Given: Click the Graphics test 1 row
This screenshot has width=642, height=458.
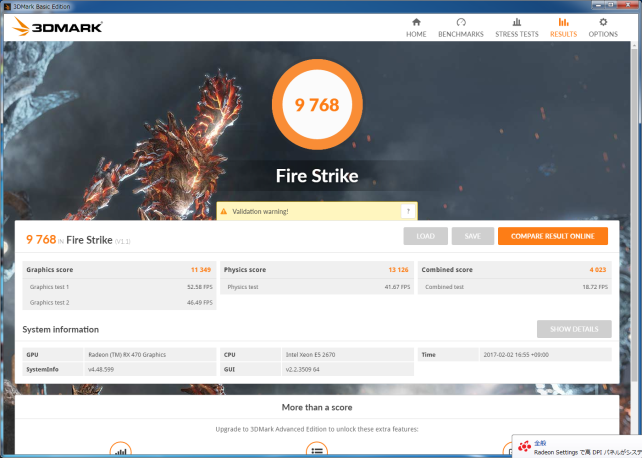Looking at the screenshot, I should point(119,287).
